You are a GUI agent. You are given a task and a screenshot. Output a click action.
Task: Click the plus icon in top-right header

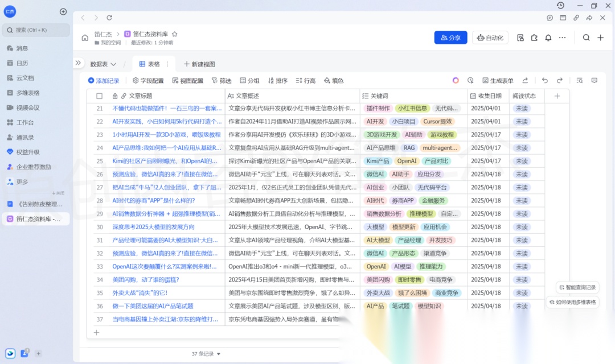[601, 38]
